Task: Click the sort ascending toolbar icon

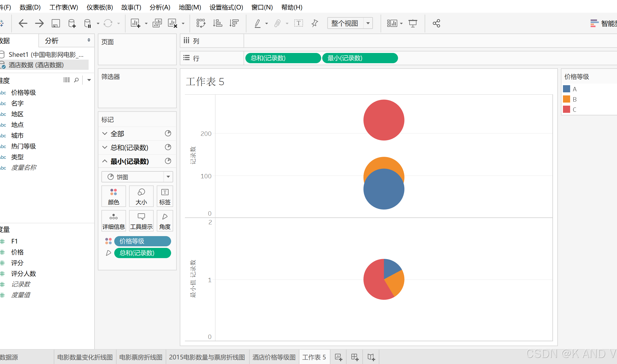Action: [217, 23]
